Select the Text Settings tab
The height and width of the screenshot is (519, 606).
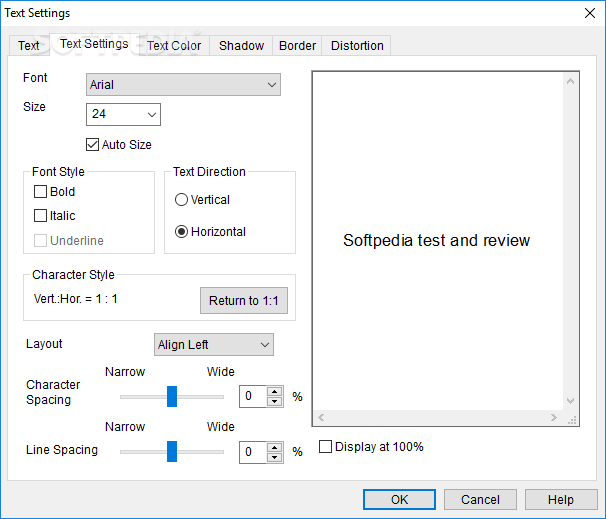[94, 44]
